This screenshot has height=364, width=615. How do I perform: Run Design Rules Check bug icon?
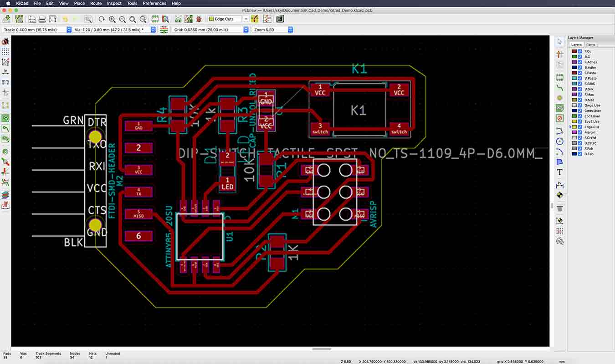click(x=199, y=19)
